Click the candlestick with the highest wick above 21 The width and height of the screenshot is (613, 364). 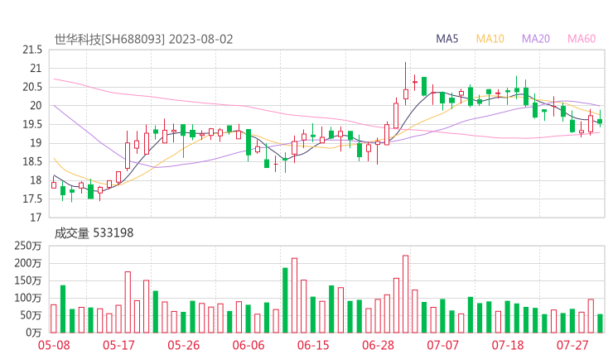[406, 84]
